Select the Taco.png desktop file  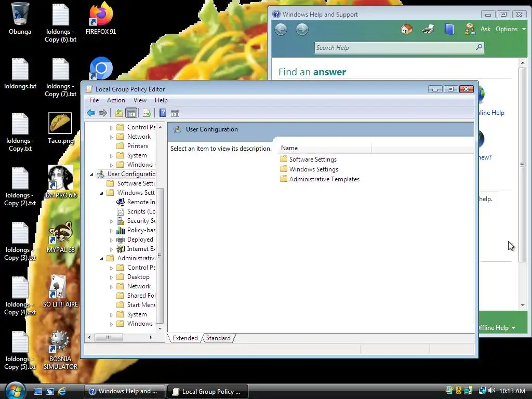click(60, 128)
